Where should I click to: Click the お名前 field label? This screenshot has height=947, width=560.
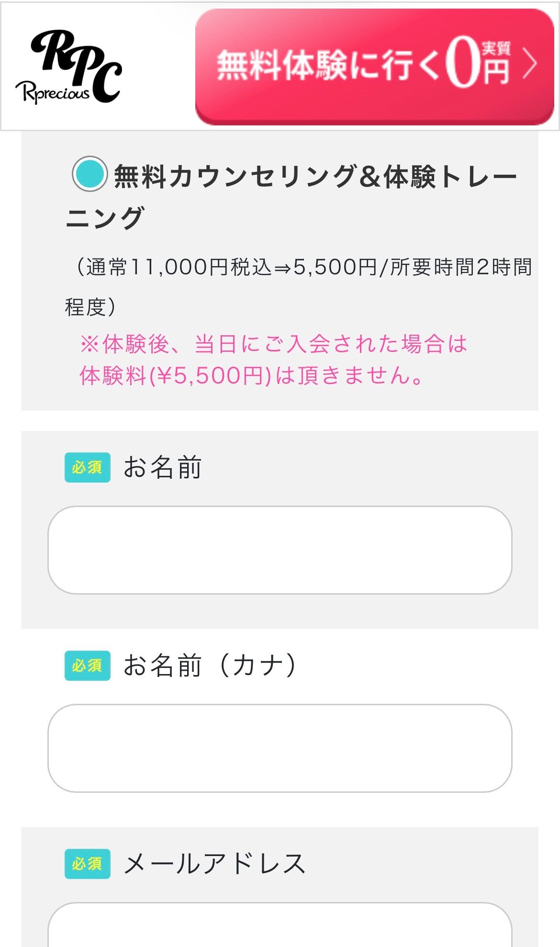click(162, 467)
